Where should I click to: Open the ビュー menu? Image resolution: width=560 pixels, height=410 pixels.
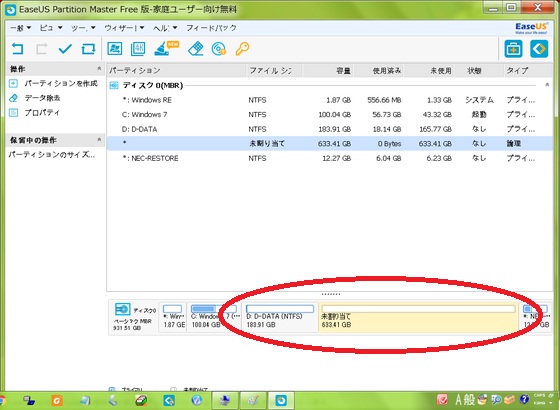[x=51, y=28]
